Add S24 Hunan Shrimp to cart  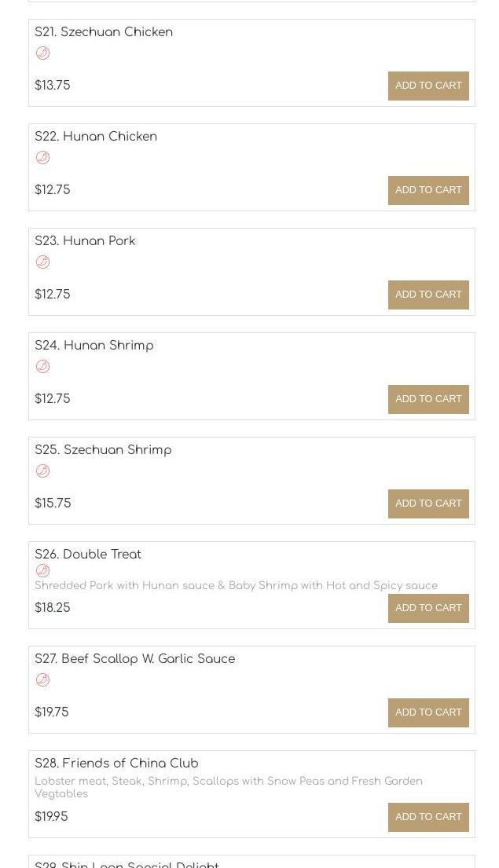[x=428, y=399]
